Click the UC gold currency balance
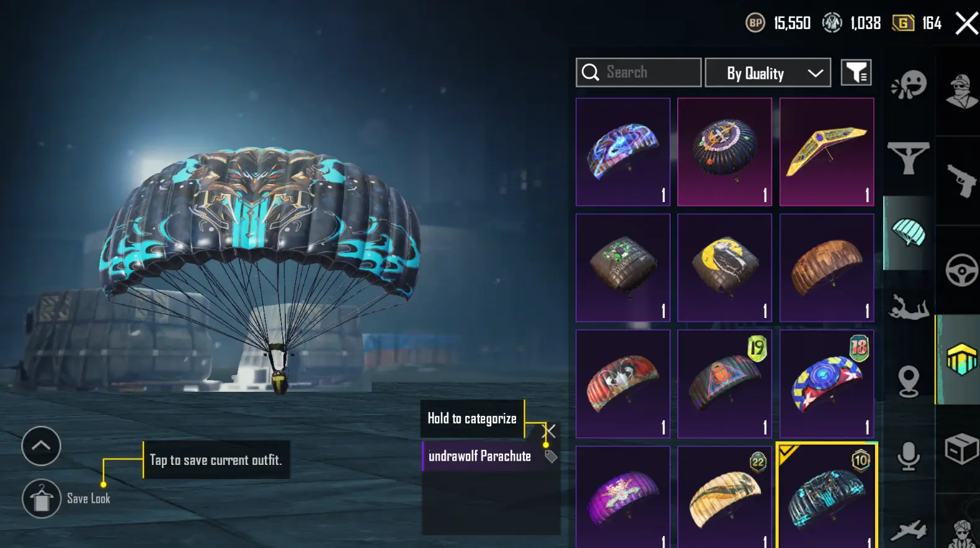 point(917,24)
